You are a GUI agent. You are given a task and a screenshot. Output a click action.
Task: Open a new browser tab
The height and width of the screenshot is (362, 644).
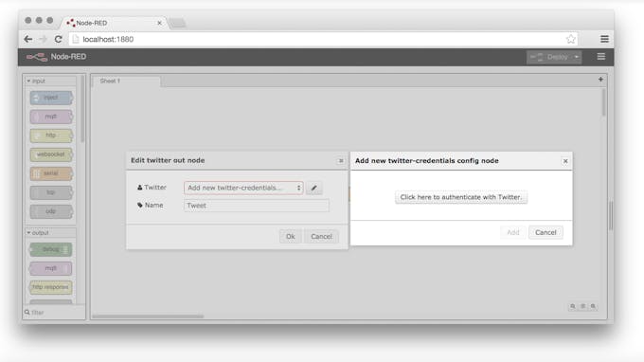tap(177, 24)
